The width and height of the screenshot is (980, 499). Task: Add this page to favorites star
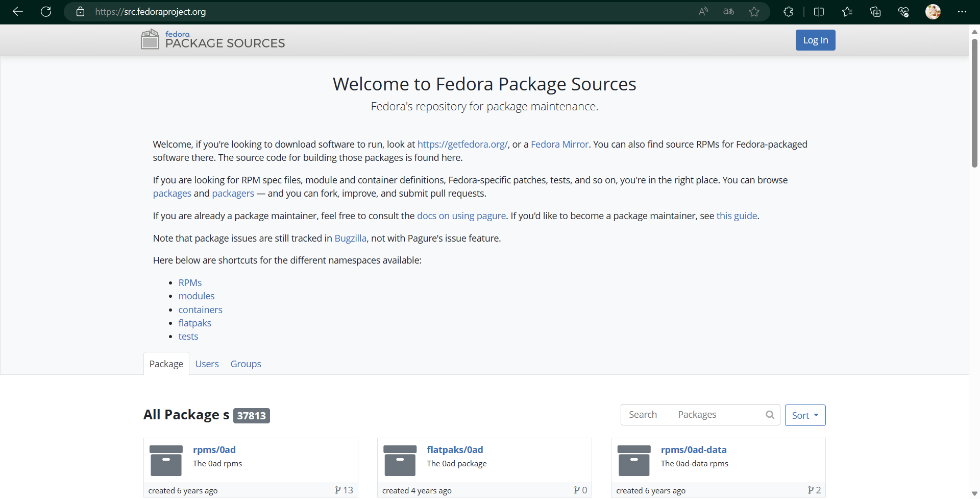tap(754, 12)
